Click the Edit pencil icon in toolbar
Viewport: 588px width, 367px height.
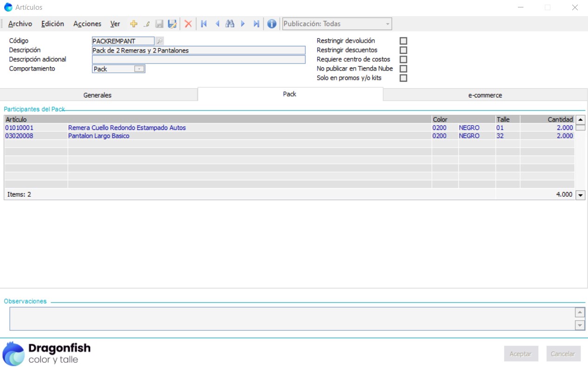(x=147, y=24)
